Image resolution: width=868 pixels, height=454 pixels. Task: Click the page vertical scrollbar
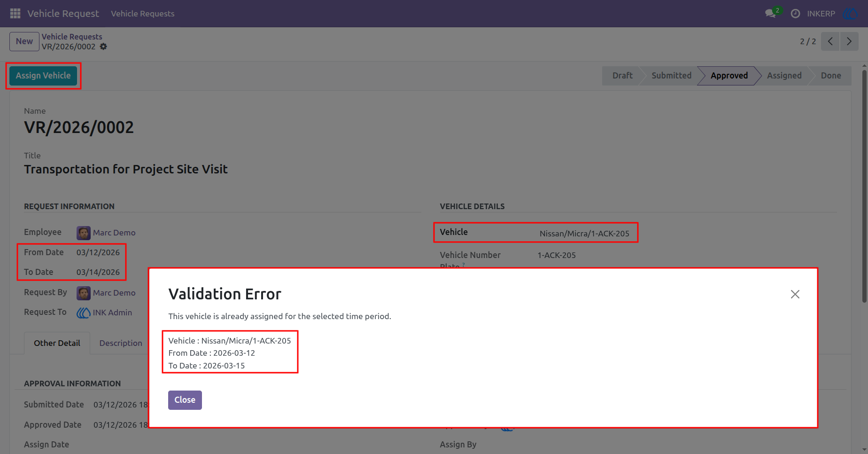[x=864, y=187]
